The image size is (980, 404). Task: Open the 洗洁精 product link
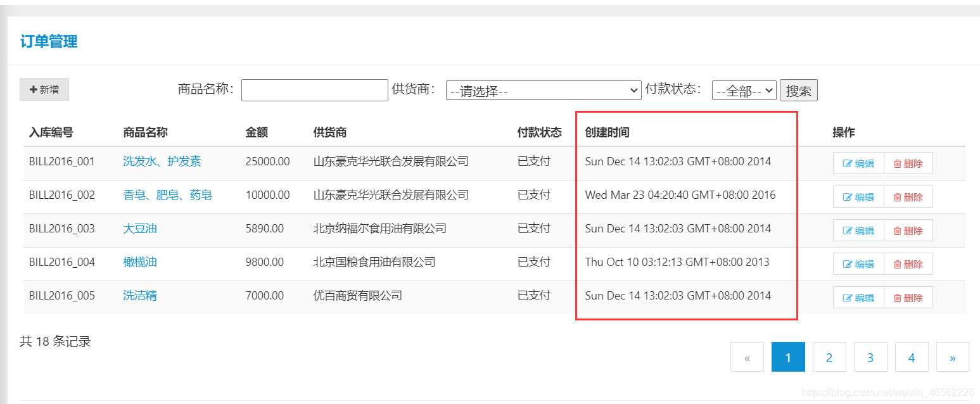point(140,296)
